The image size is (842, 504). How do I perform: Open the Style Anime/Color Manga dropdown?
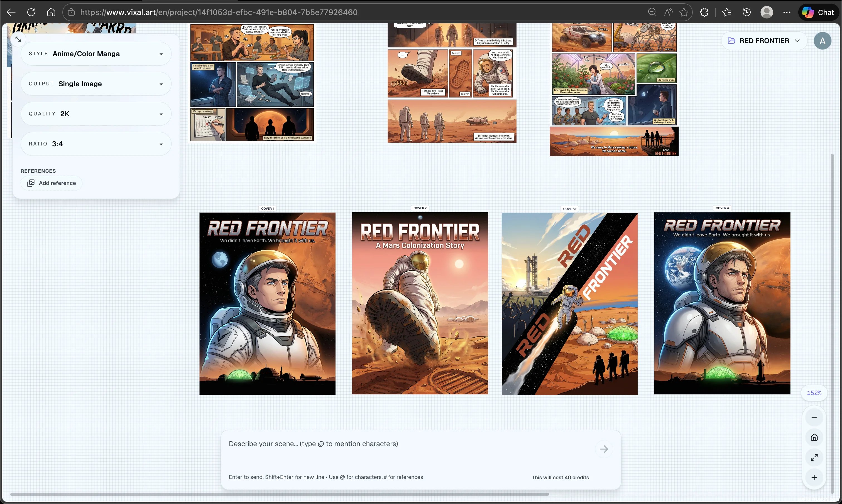pyautogui.click(x=96, y=54)
